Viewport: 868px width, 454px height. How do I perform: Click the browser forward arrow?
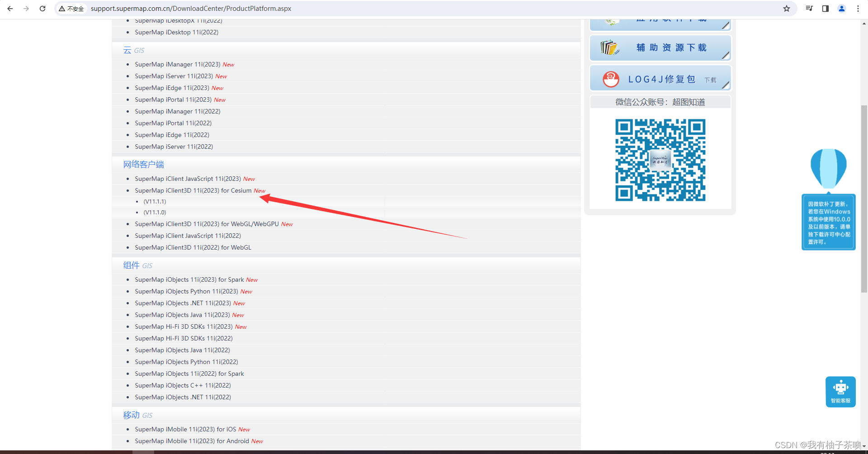26,9
